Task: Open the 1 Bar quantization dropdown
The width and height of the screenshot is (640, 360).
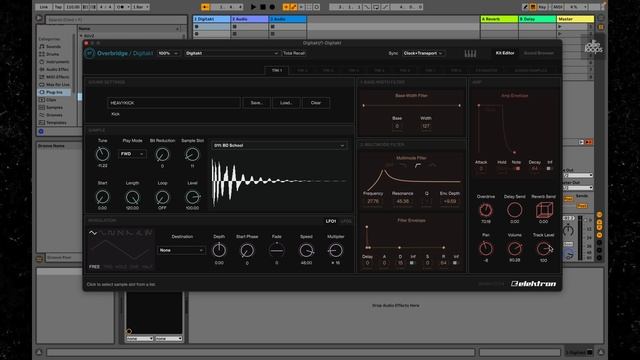Action: click(140, 7)
